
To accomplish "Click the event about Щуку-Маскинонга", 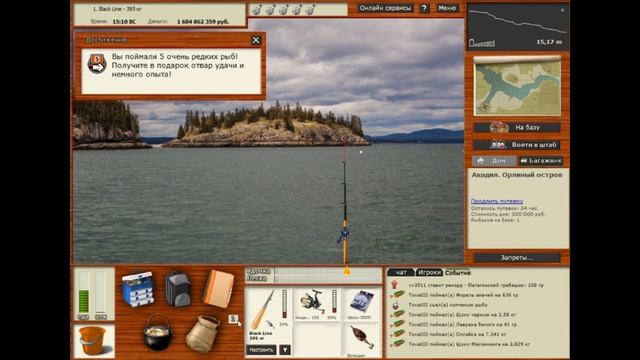I will tap(469, 344).
